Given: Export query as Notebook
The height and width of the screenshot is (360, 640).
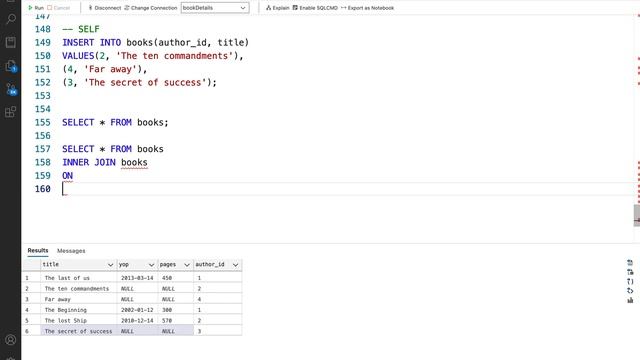Looking at the screenshot, I should [367, 8].
